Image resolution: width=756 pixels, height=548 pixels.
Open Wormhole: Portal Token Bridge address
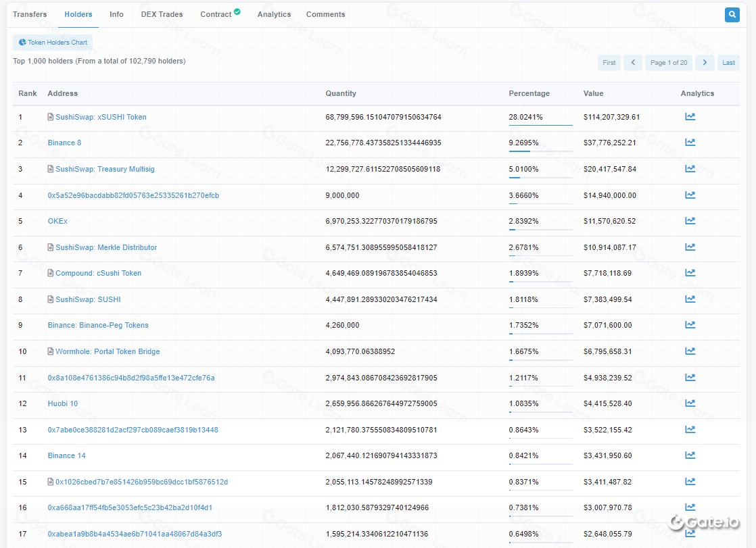(x=108, y=351)
